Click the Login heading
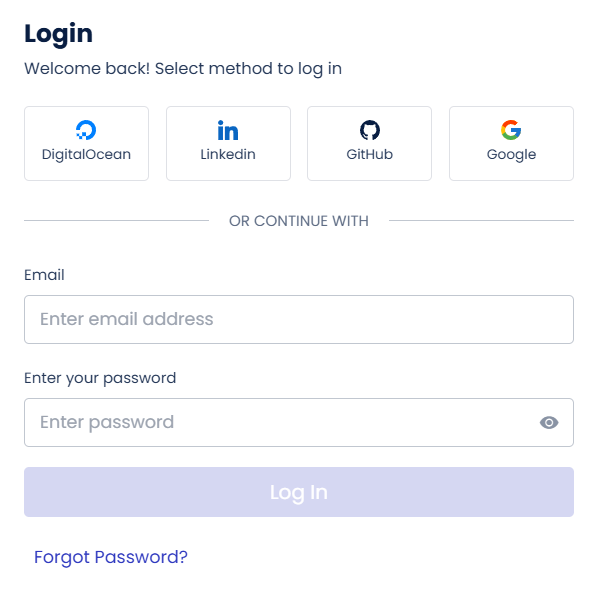The width and height of the screenshot is (610, 593). pos(58,33)
